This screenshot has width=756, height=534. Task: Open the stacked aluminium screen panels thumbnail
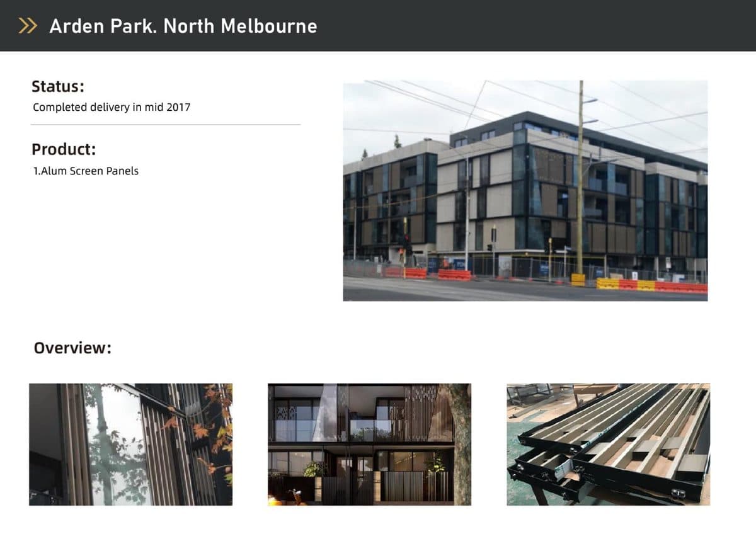click(608, 444)
